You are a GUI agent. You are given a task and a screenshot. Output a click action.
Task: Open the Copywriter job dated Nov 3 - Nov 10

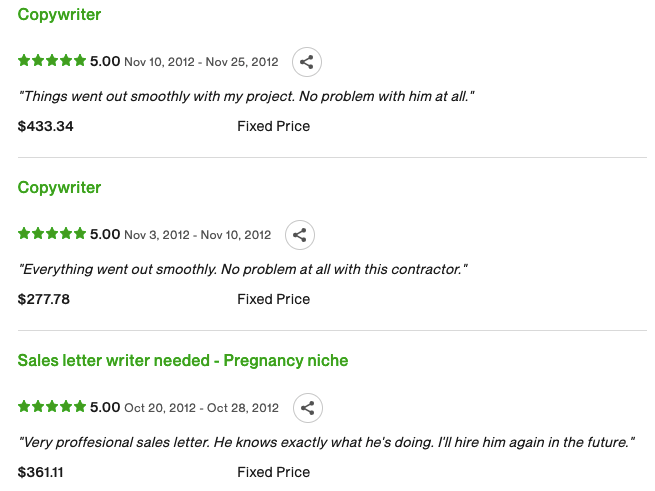[x=59, y=188]
